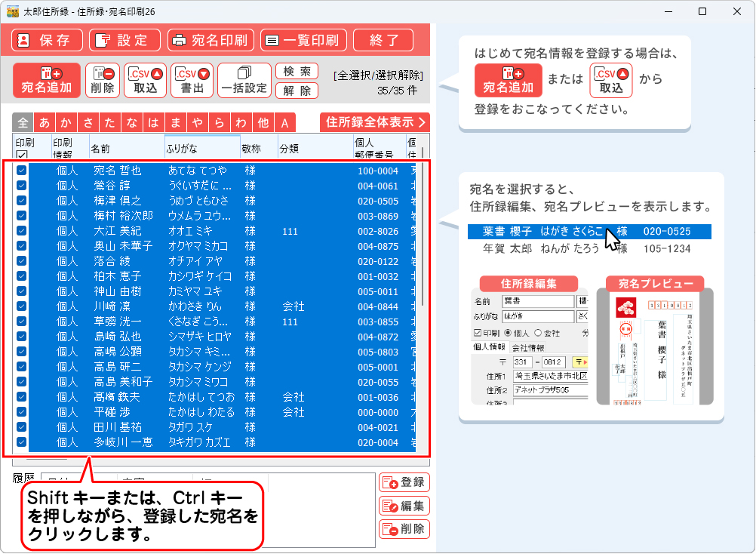
Task: Export a CSV with the 書出 button
Action: (x=192, y=80)
